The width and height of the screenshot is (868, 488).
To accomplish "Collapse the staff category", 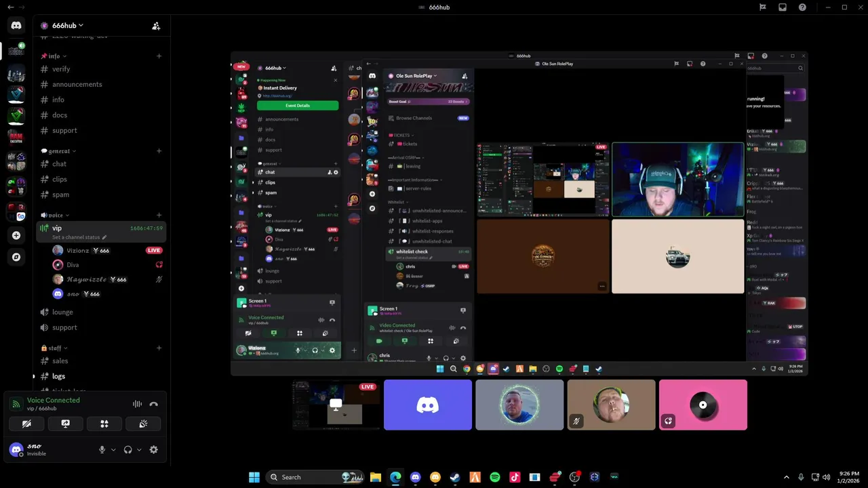I will pos(54,348).
